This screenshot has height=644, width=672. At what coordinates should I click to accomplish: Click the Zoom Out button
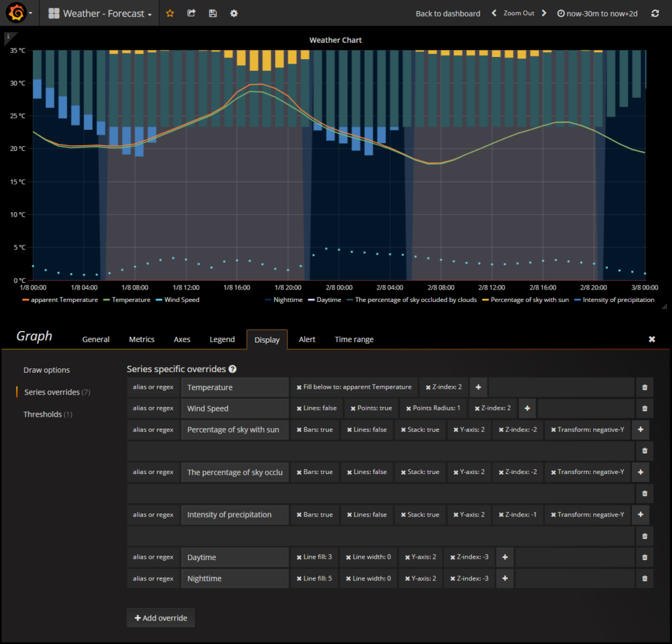coord(518,13)
